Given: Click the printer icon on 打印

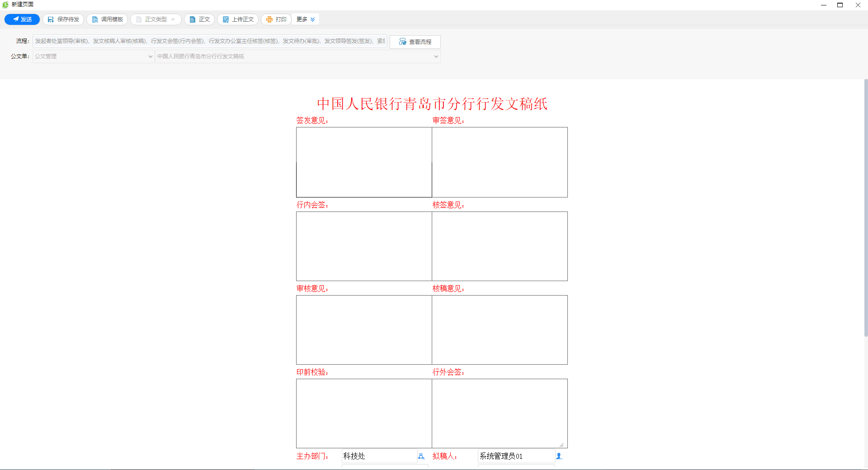Looking at the screenshot, I should 269,19.
